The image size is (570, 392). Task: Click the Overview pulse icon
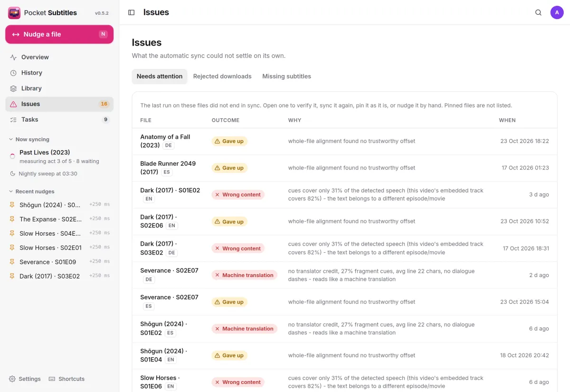13,57
